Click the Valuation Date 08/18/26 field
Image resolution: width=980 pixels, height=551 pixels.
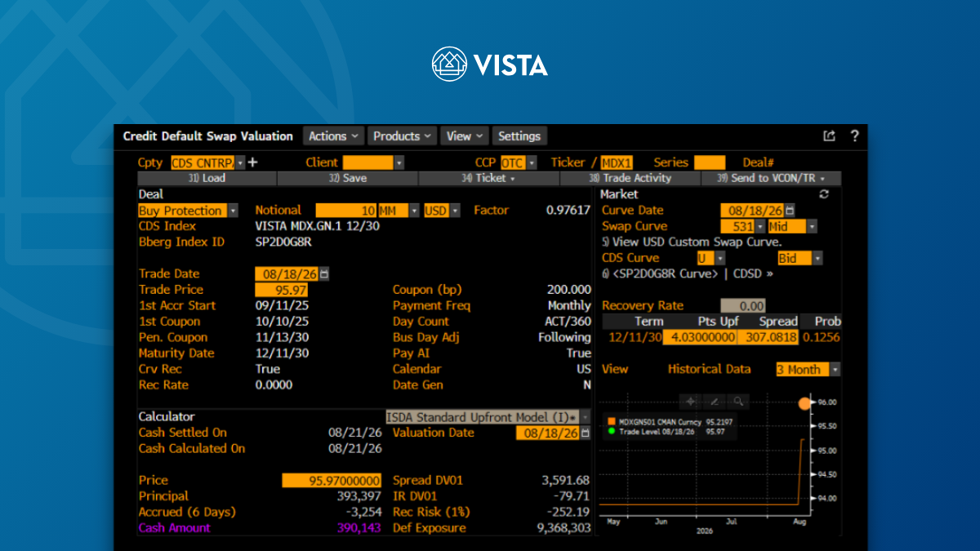[x=548, y=433]
